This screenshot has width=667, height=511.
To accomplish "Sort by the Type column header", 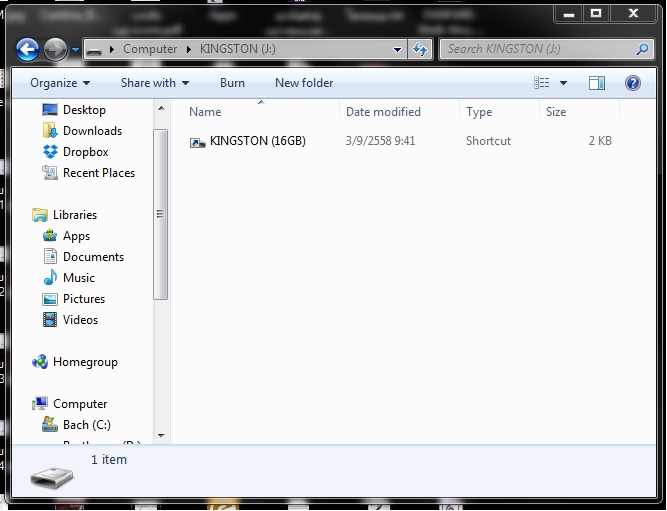I will click(499, 112).
